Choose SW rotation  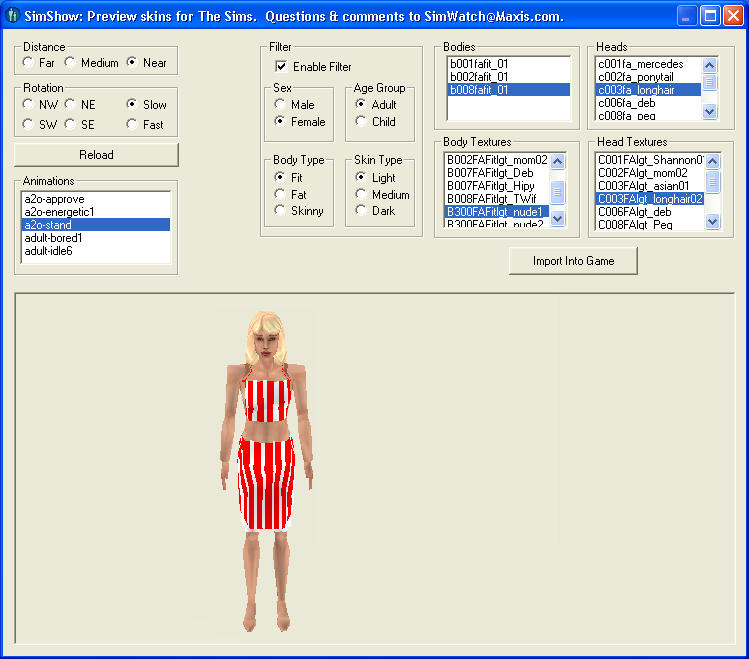point(40,125)
